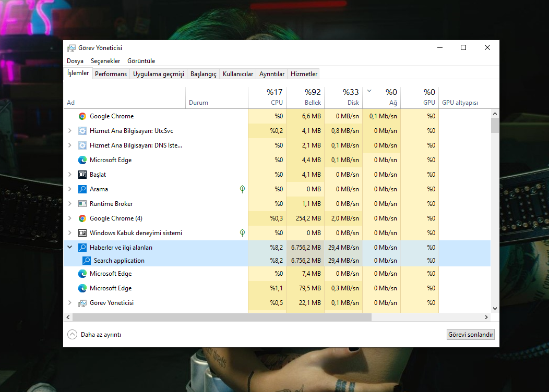The image size is (549, 392).
Task: Click the vertical scrollbar down arrow
Action: pos(495,309)
